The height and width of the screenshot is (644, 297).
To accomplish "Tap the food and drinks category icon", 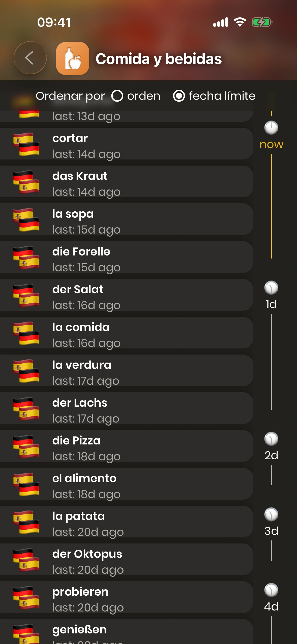I will tap(72, 58).
